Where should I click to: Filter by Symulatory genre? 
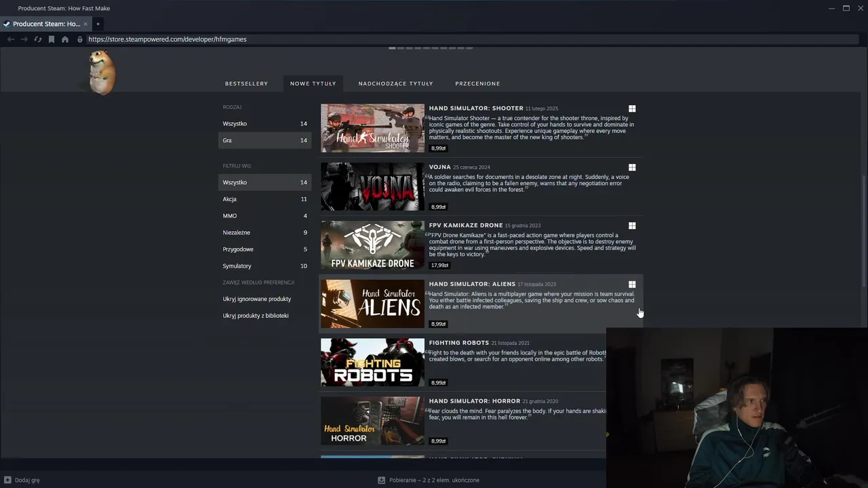tap(264, 266)
